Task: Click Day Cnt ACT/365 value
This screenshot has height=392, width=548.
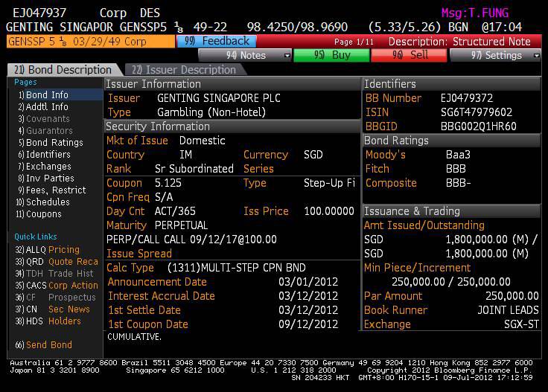Action: [175, 211]
